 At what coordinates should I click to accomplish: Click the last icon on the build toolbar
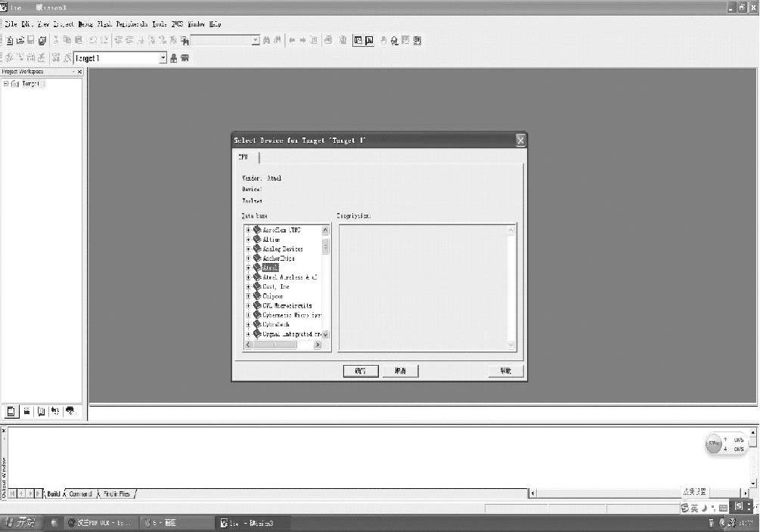coord(185,58)
